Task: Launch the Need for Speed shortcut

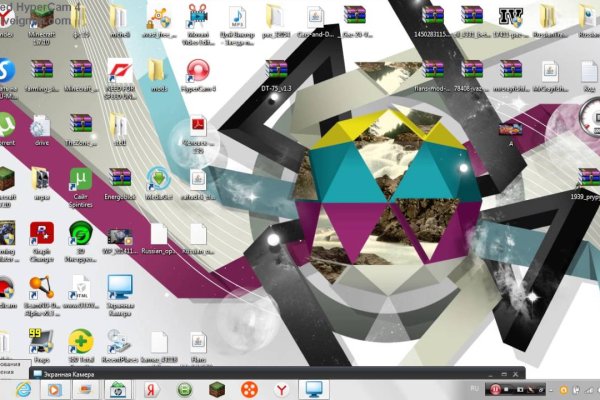Action: 119,72
